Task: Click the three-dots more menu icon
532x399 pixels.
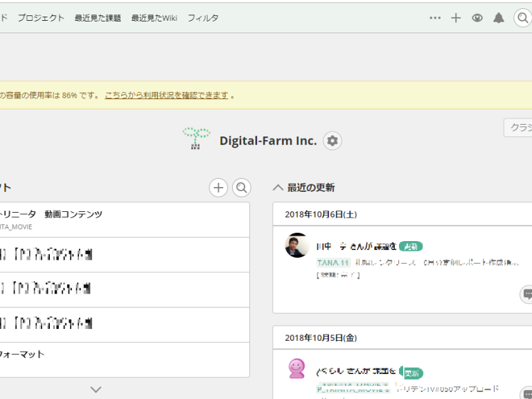Action: (x=435, y=18)
